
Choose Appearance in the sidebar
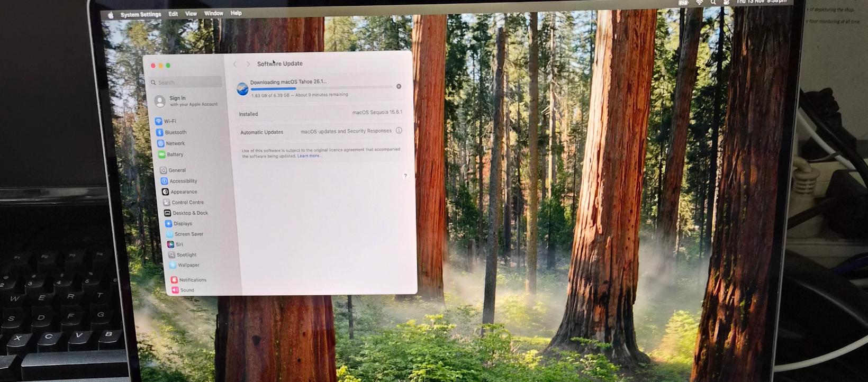179,192
